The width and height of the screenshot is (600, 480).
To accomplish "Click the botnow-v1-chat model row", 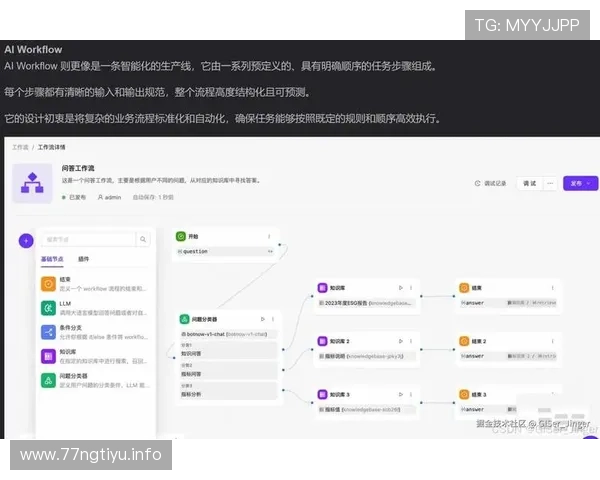I will point(228,334).
